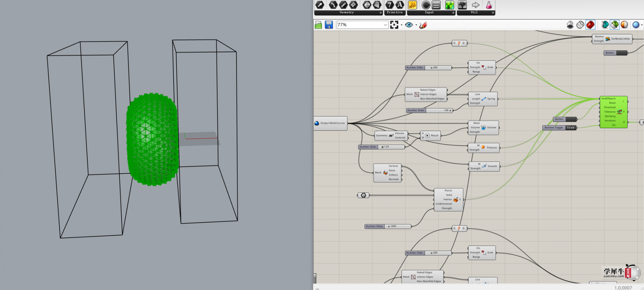Click the Normals output of Deconstruct Mesh

394,179
